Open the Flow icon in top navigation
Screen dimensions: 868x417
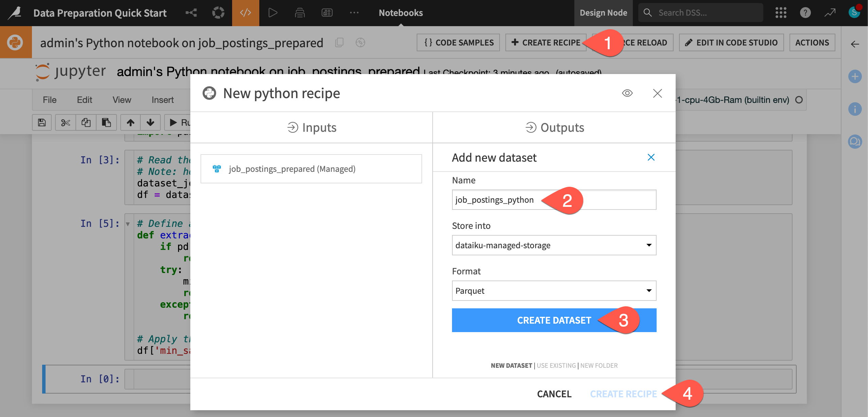[191, 13]
